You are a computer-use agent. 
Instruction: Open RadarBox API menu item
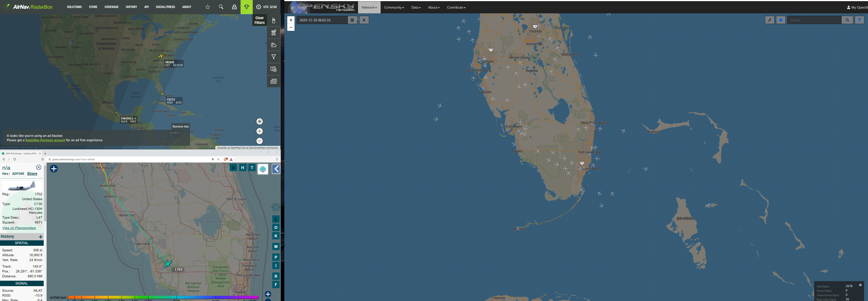pos(146,7)
